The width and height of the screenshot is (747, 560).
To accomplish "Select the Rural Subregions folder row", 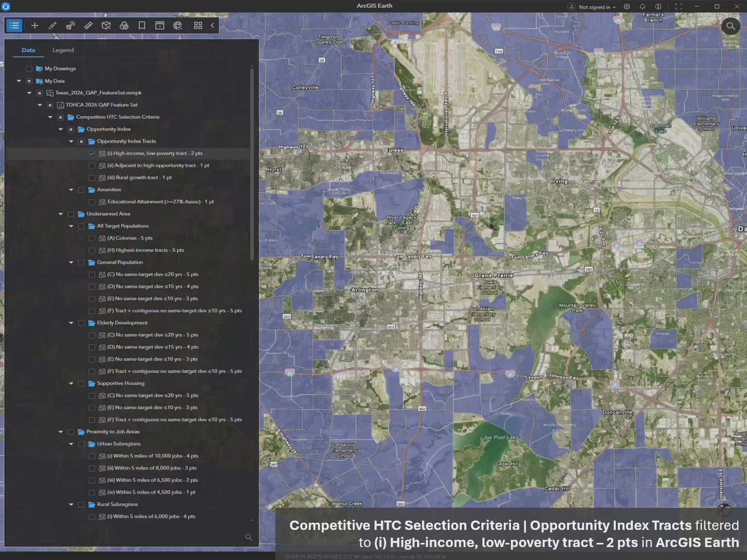I will pyautogui.click(x=129, y=505).
